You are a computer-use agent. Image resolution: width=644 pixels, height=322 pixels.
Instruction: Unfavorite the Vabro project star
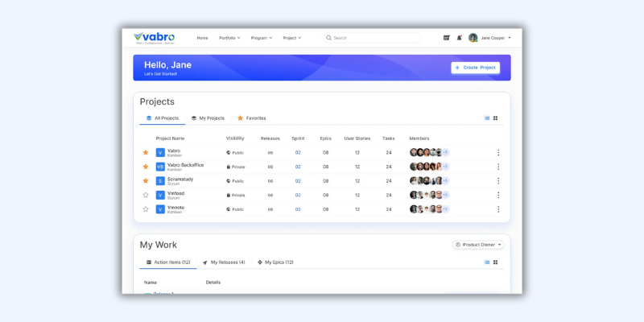(146, 152)
